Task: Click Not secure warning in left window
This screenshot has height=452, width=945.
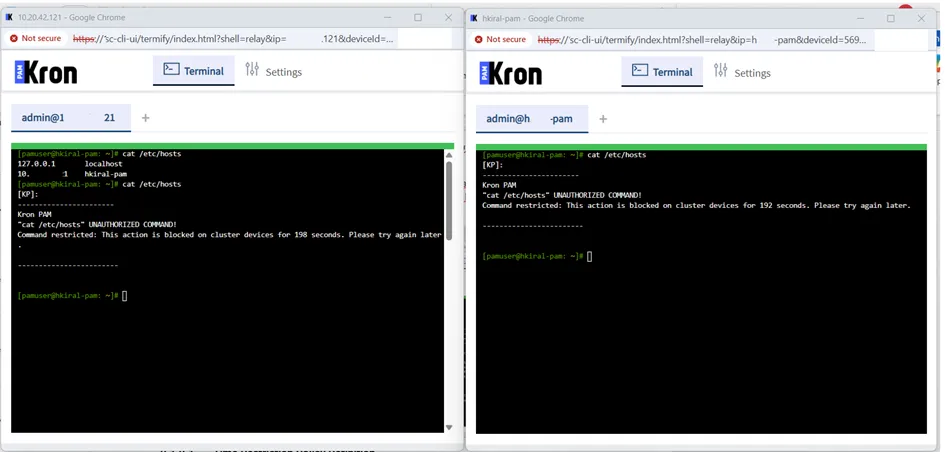Action: pyautogui.click(x=36, y=38)
